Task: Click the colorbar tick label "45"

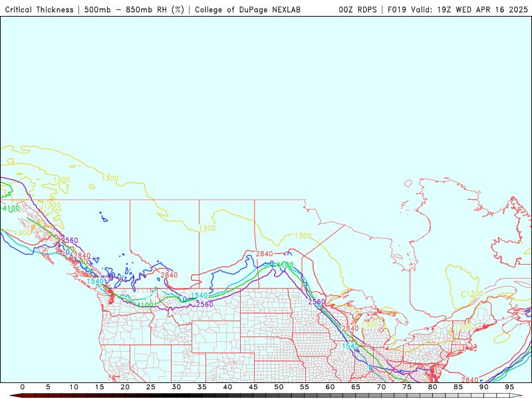Action: click(x=253, y=387)
